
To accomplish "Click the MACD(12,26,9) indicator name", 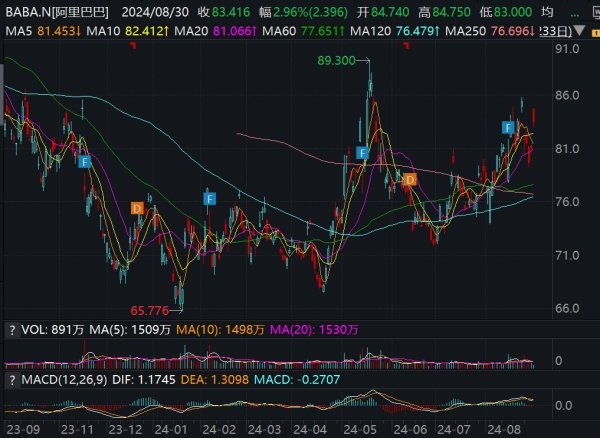I will coord(64,380).
